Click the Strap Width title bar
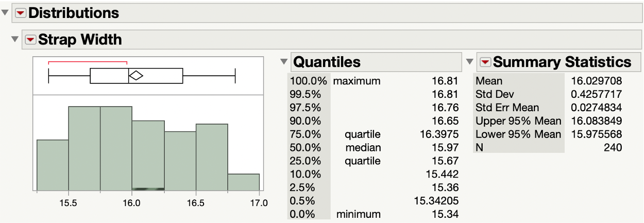 80,40
